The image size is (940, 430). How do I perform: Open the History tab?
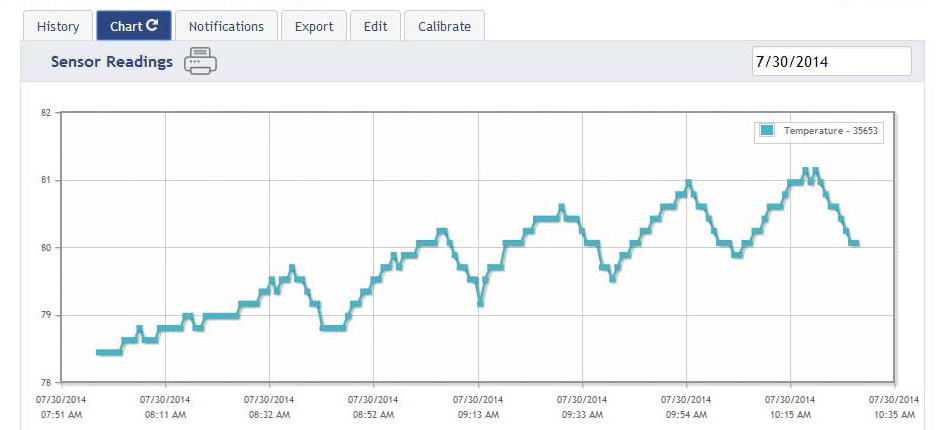[58, 26]
